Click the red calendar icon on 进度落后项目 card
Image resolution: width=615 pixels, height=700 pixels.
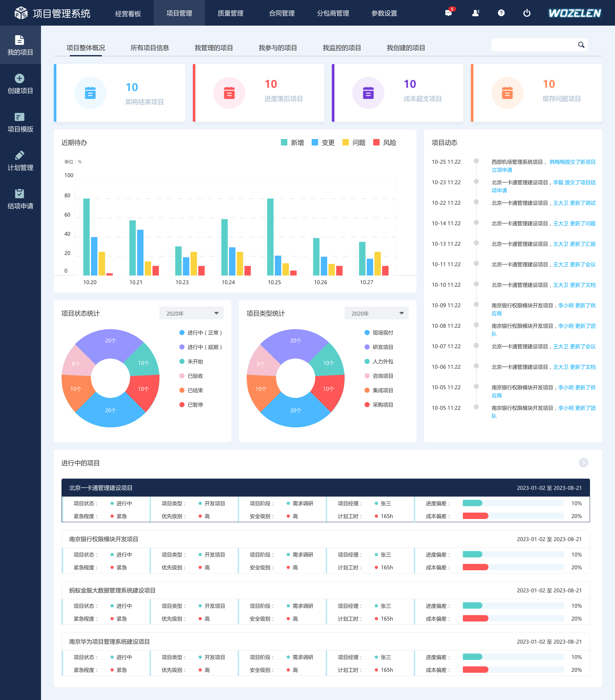[229, 93]
